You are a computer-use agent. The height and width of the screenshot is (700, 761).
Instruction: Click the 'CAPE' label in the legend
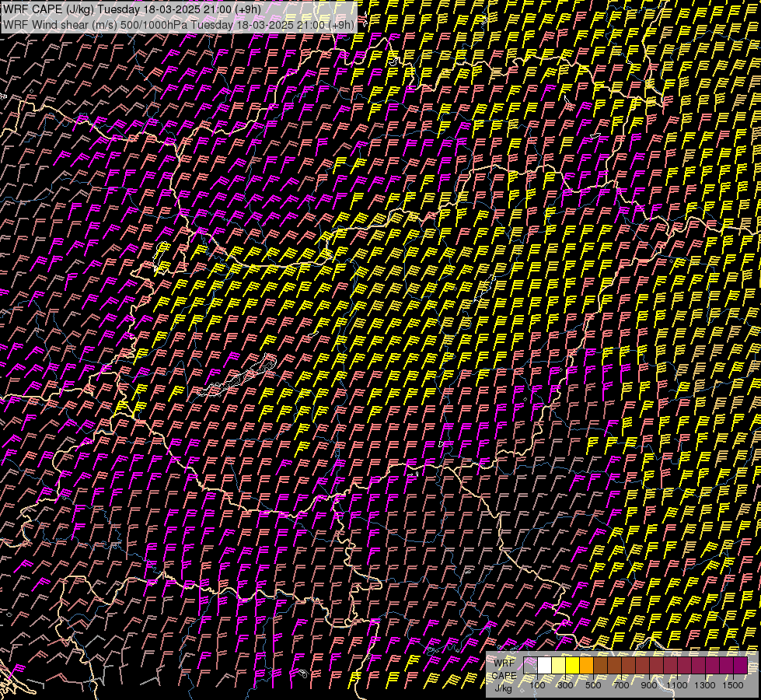[x=504, y=676]
